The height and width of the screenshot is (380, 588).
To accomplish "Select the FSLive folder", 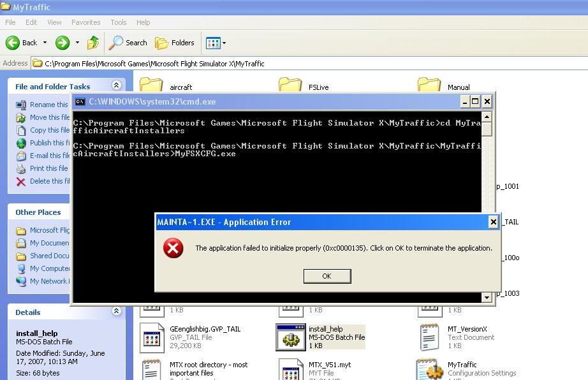I will 304,85.
